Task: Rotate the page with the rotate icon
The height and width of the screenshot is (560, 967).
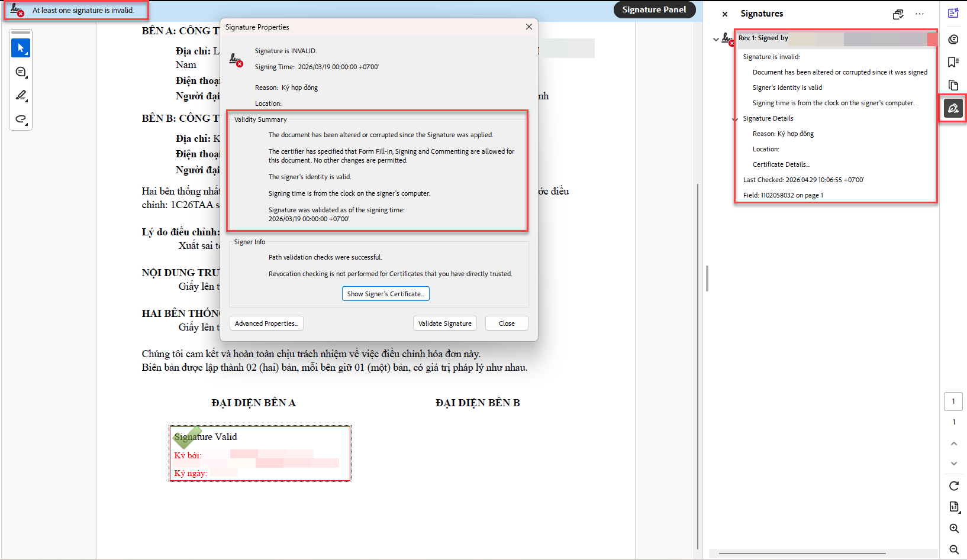Action: coord(953,486)
